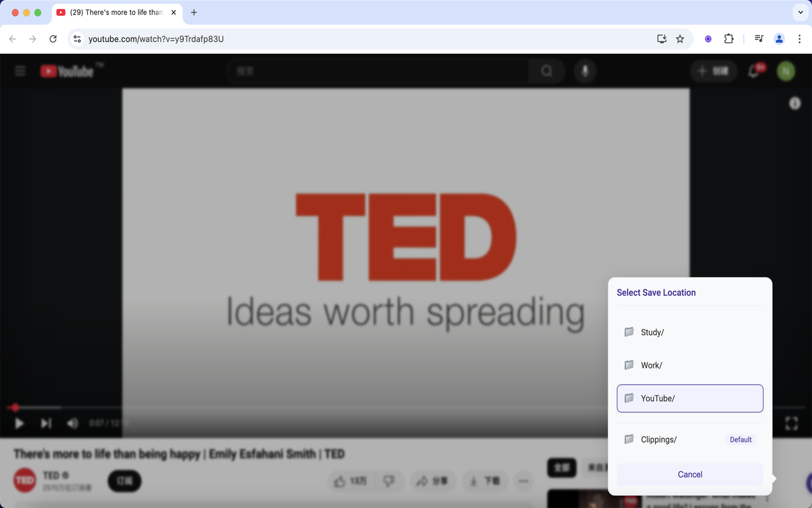Viewport: 812px width, 508px height.
Task: Enter fullscreen video mode
Action: [792, 423]
